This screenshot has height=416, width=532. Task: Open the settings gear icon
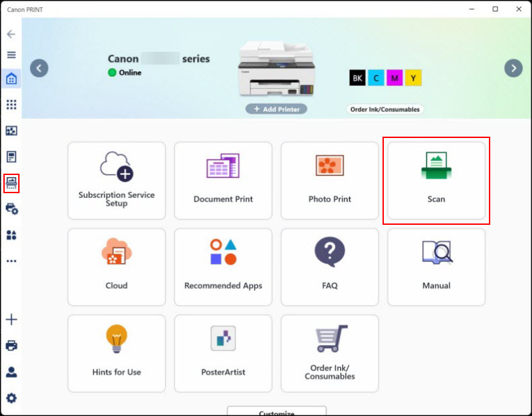click(11, 398)
